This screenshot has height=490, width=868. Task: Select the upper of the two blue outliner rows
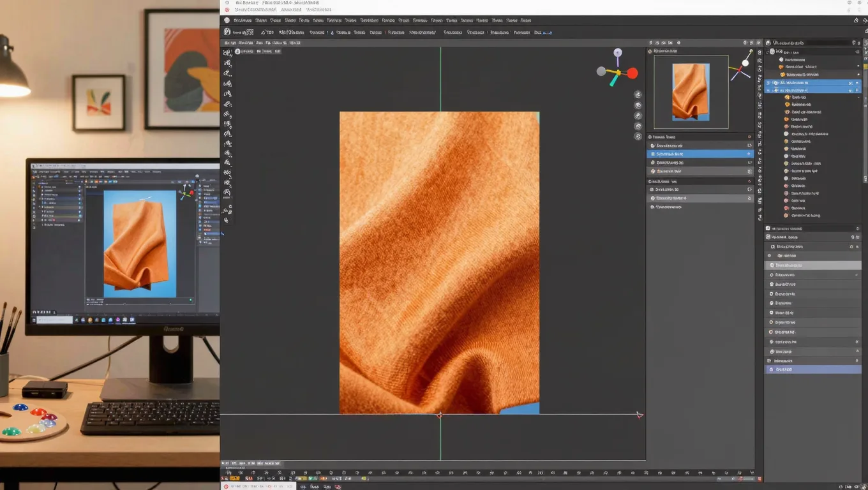point(812,83)
